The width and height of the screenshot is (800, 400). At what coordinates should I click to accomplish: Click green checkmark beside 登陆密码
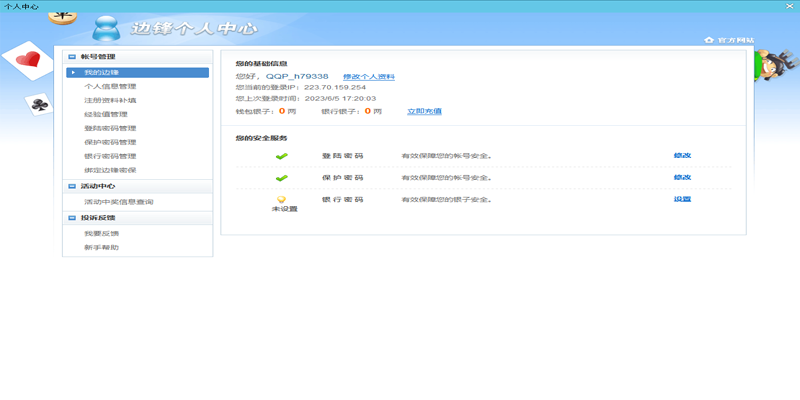(282, 156)
